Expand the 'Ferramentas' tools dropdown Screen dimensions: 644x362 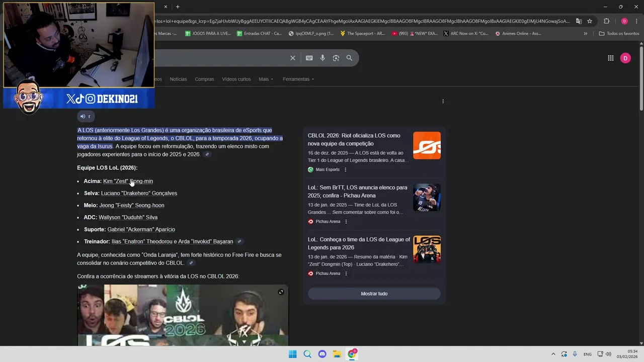[x=298, y=79]
